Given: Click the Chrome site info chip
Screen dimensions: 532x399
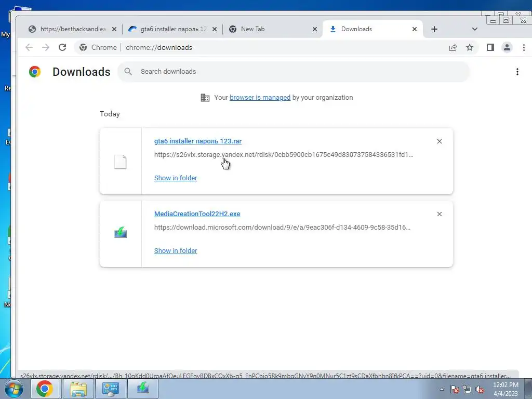Looking at the screenshot, I should [x=98, y=47].
